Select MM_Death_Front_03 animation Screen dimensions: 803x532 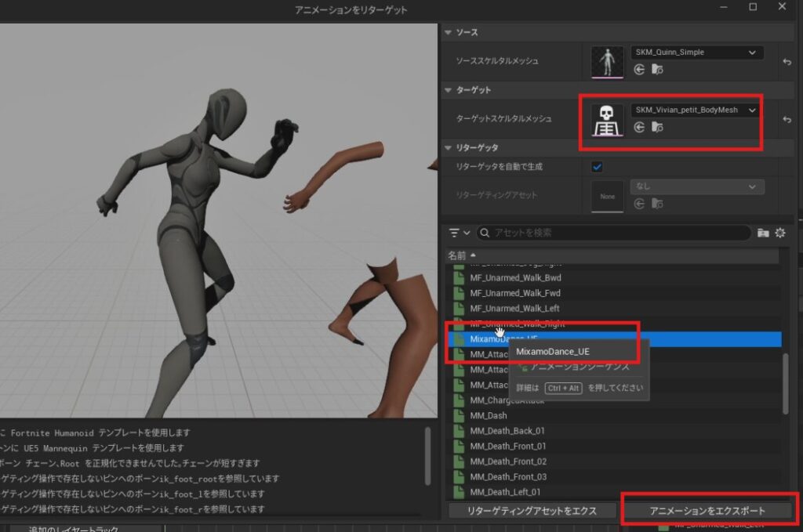tap(615, 476)
